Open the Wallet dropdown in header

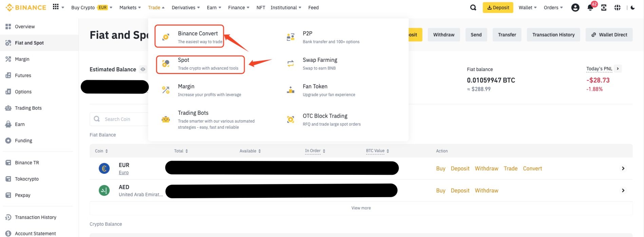pos(527,7)
